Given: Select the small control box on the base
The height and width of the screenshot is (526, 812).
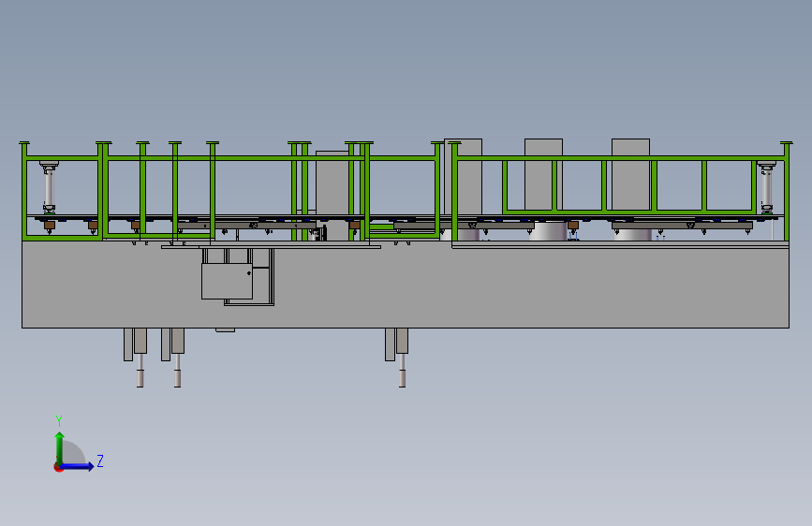Looking at the screenshot, I should point(227,281).
